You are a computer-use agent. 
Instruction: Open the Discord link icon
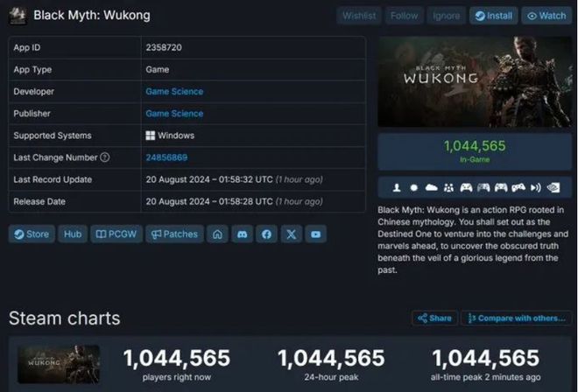pyautogui.click(x=243, y=234)
